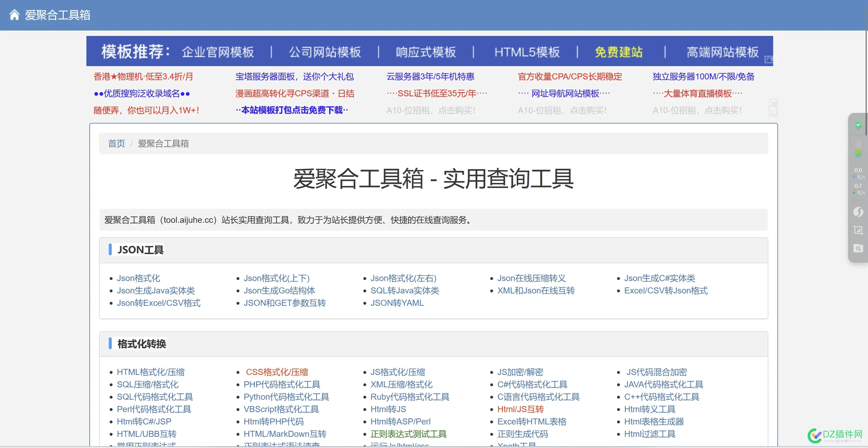The width and height of the screenshot is (868, 448).
Task: Open the 官方收量CPA/CPS长期稳定 ad link
Action: coord(570,76)
